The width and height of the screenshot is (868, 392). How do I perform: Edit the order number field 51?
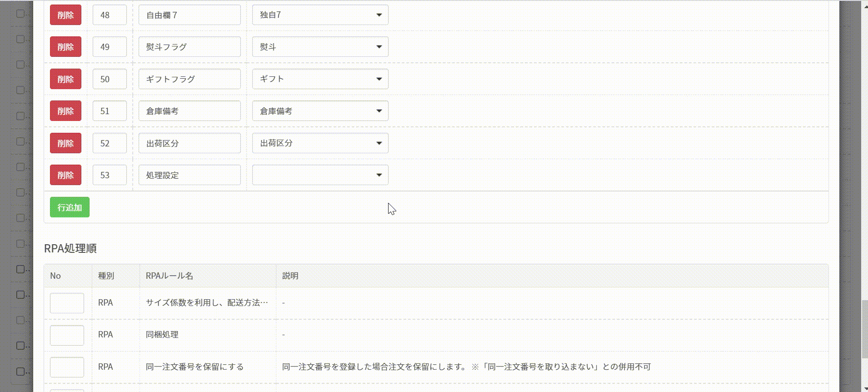tap(110, 111)
